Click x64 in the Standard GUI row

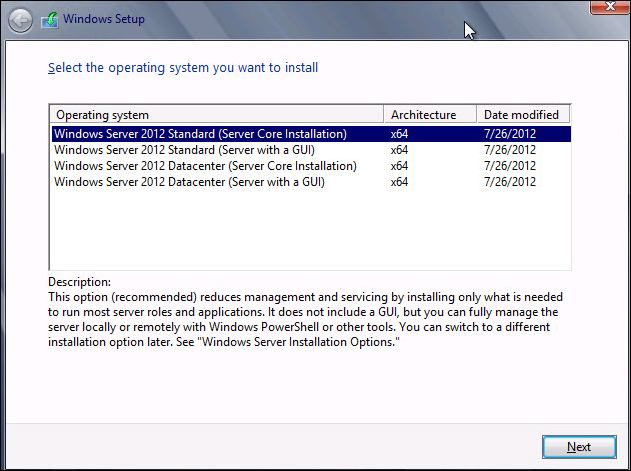[400, 150]
